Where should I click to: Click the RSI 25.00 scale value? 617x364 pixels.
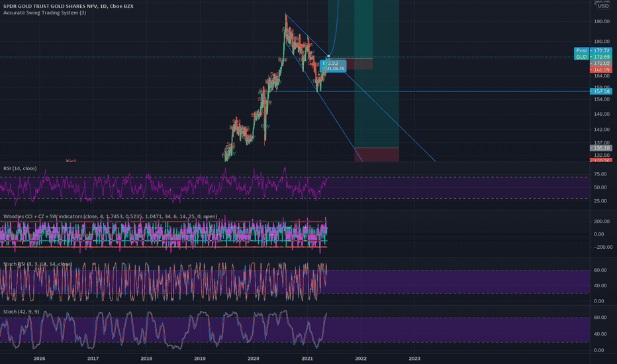(600, 201)
